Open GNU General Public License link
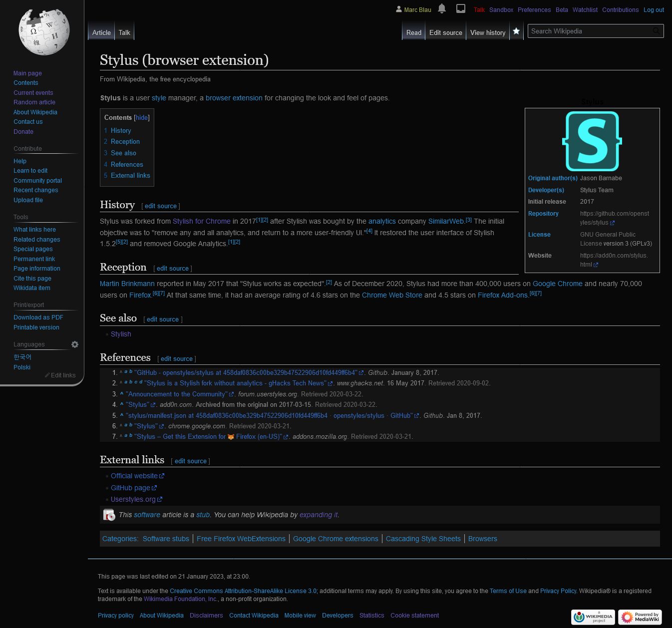 [x=608, y=239]
